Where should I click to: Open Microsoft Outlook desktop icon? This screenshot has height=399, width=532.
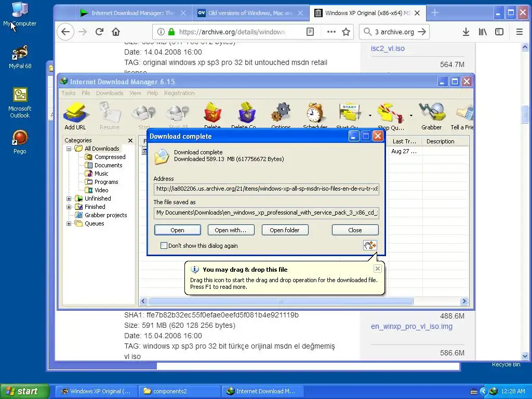pos(20,102)
